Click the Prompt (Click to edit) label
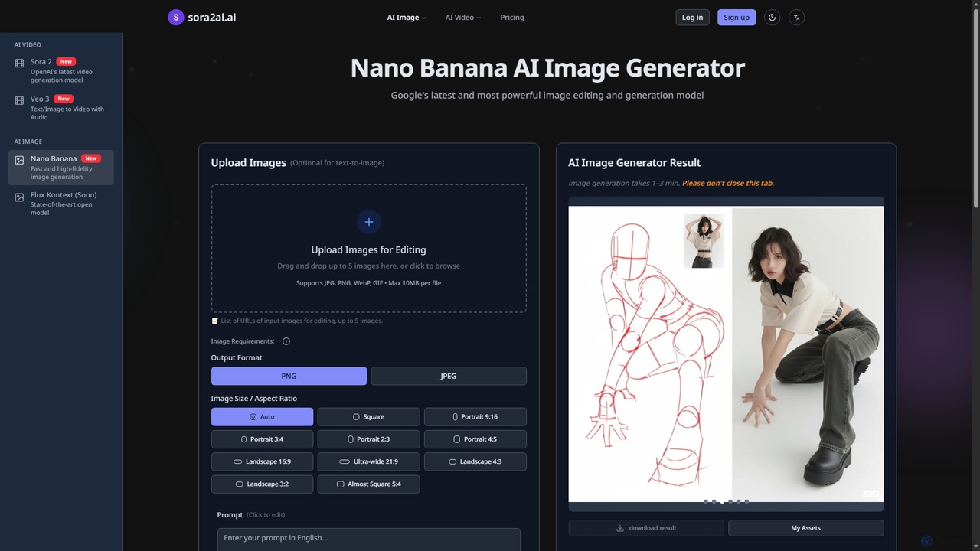The image size is (980, 551). tap(250, 515)
